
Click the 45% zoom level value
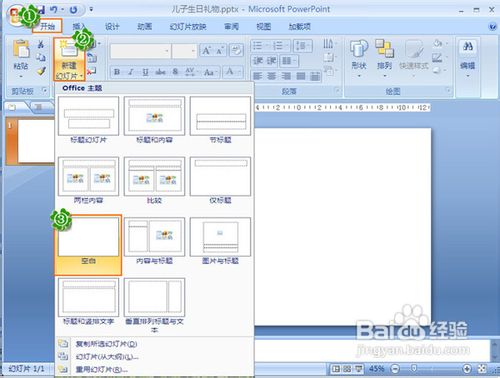(377, 369)
